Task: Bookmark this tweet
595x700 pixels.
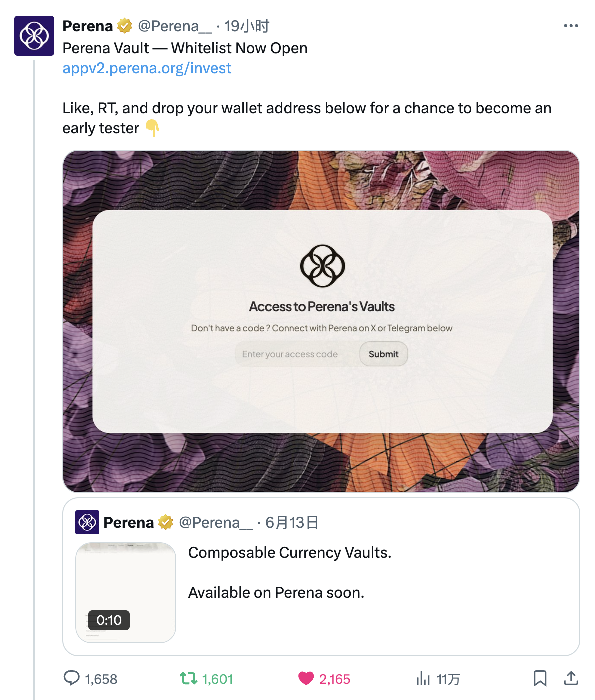Action: tap(540, 678)
